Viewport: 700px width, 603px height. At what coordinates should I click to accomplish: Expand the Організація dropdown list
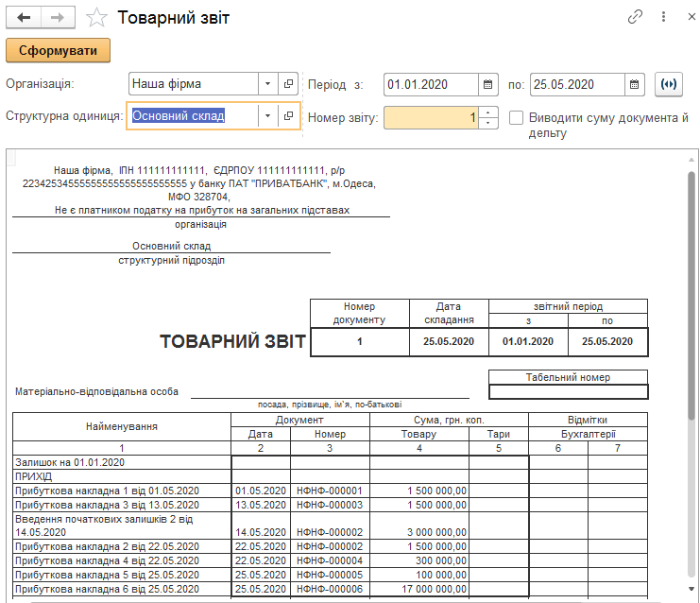point(268,84)
